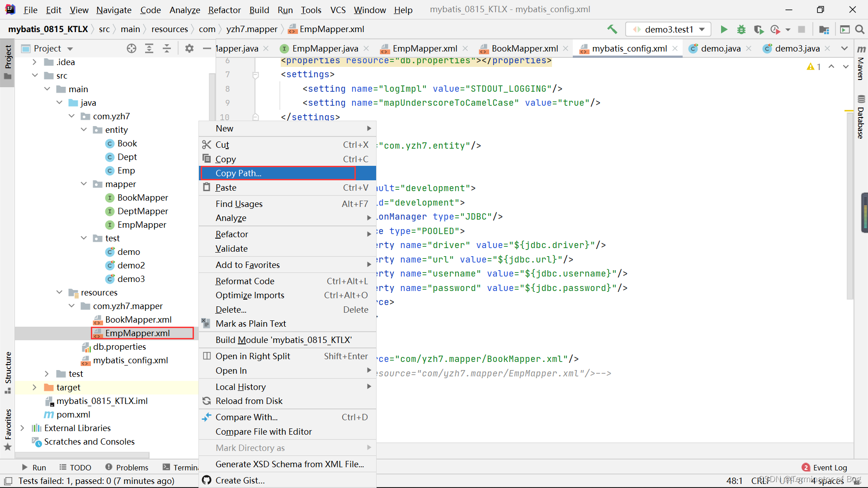Open the Structure side panel

8,372
